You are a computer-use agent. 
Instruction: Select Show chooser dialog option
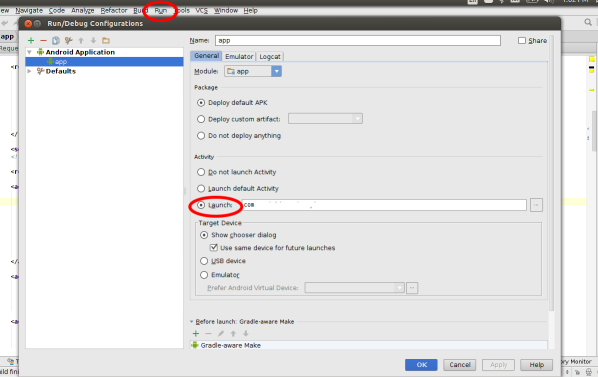(204, 235)
